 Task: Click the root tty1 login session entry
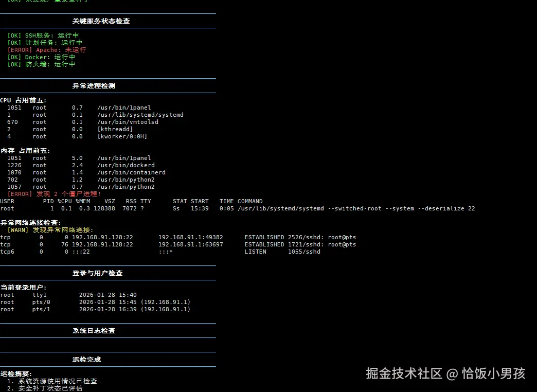click(x=62, y=295)
